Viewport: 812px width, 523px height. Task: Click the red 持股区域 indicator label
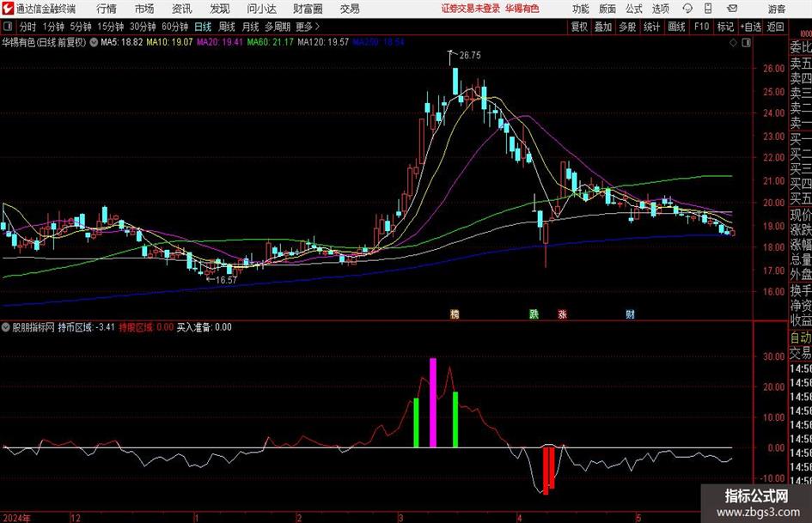tap(146, 327)
